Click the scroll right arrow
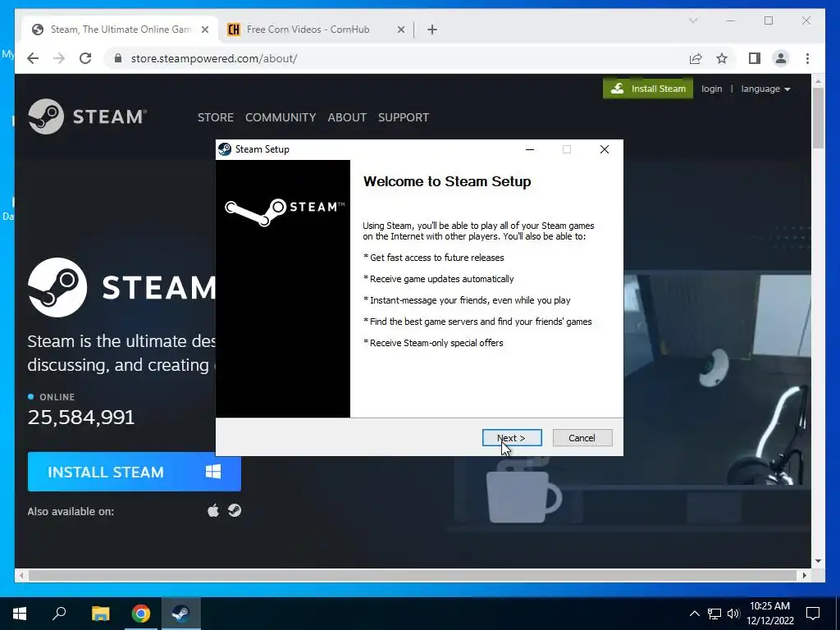The image size is (840, 630). tap(805, 575)
